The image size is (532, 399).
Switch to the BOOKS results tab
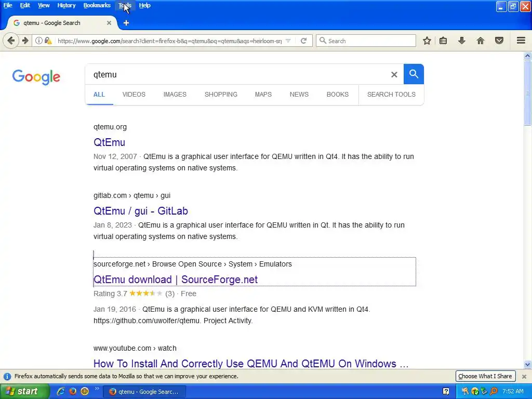tap(338, 95)
